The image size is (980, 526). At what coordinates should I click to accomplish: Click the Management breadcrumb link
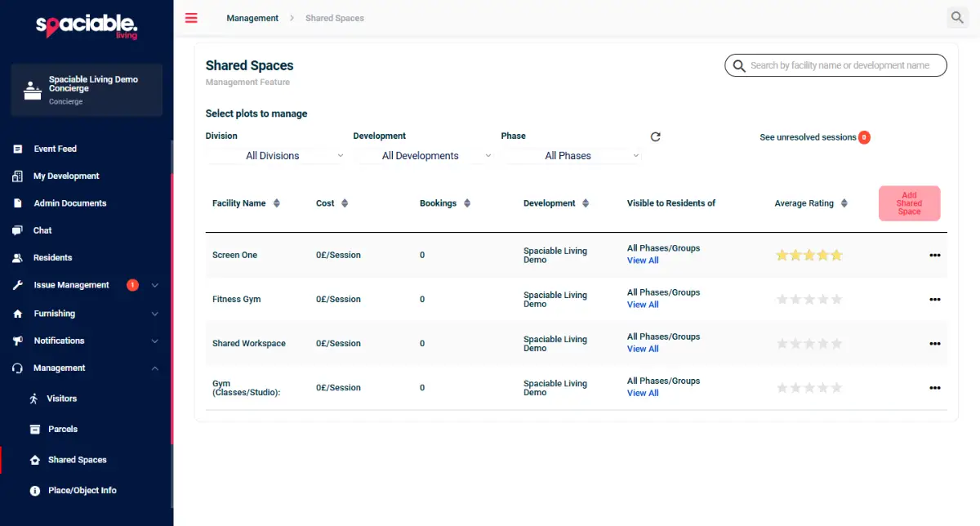[x=252, y=18]
